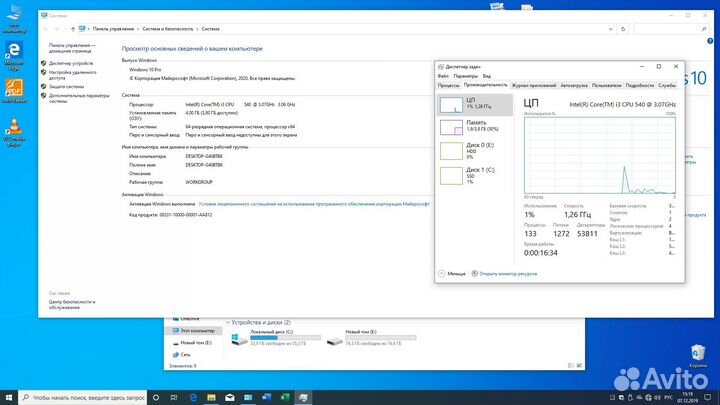Open the Корзина desktop icon

(699, 353)
